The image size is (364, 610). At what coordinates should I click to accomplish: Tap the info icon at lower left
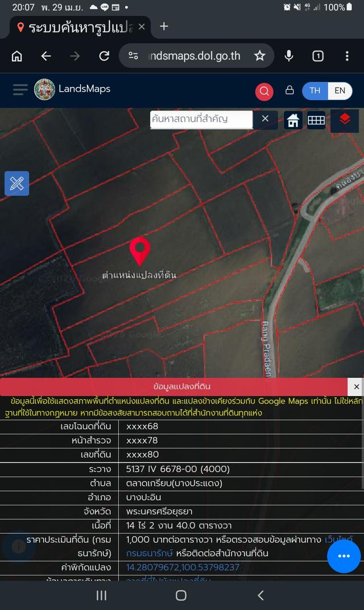[19, 546]
